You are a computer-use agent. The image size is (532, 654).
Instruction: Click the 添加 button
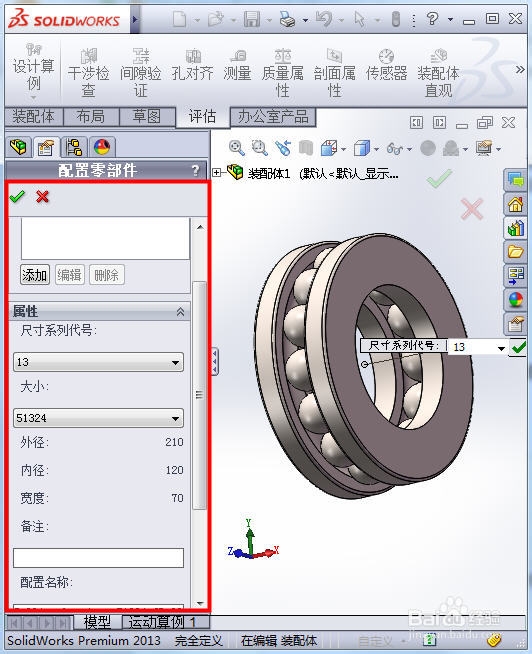35,275
